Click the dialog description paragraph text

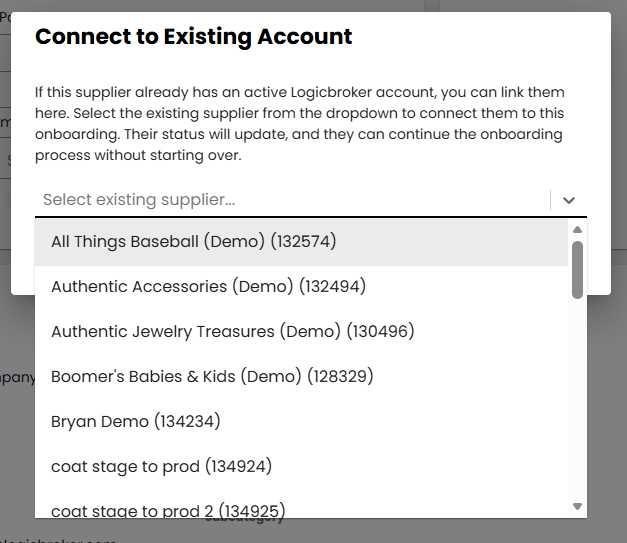coord(300,124)
